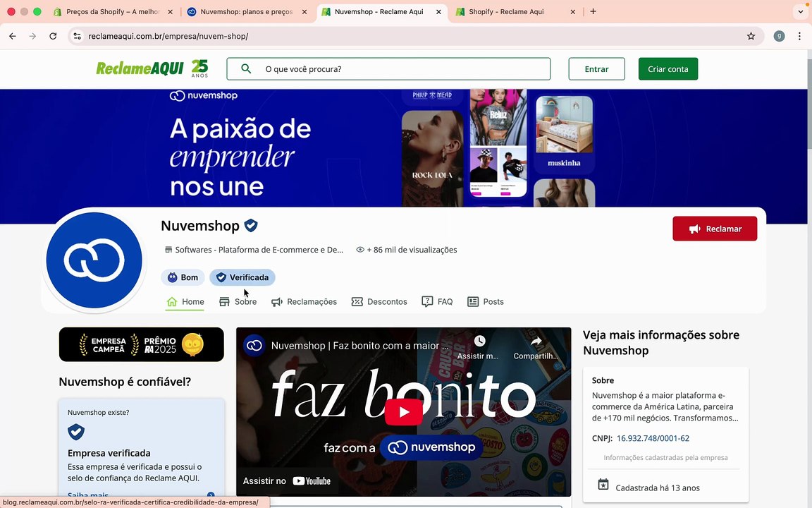Open site information icon in address bar
Image resolution: width=812 pixels, height=508 pixels.
point(77,36)
